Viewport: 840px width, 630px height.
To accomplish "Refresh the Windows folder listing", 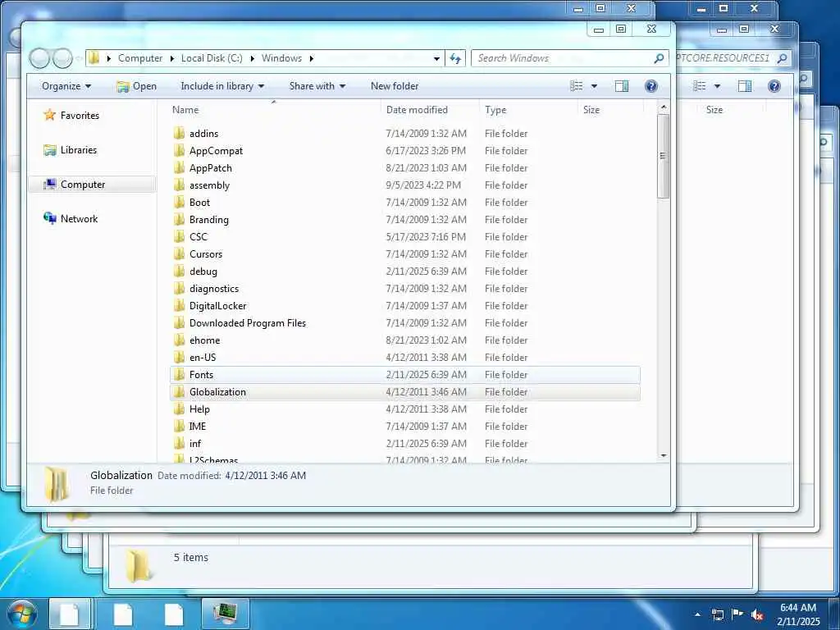I will (x=455, y=58).
